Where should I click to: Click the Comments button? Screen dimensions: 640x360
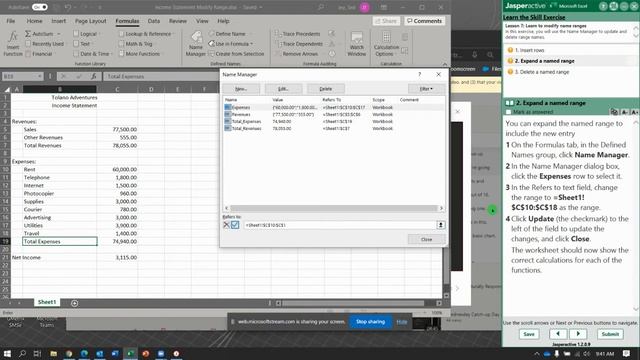tap(424, 21)
